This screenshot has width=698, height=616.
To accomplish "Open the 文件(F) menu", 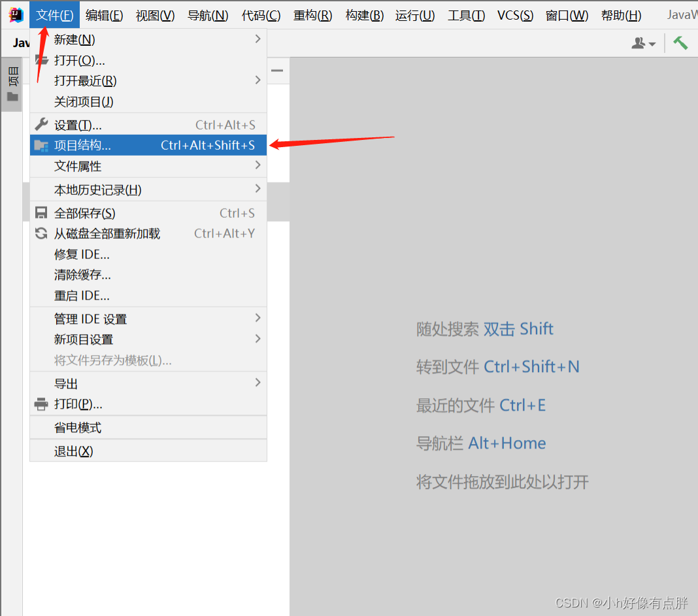I will [x=54, y=15].
